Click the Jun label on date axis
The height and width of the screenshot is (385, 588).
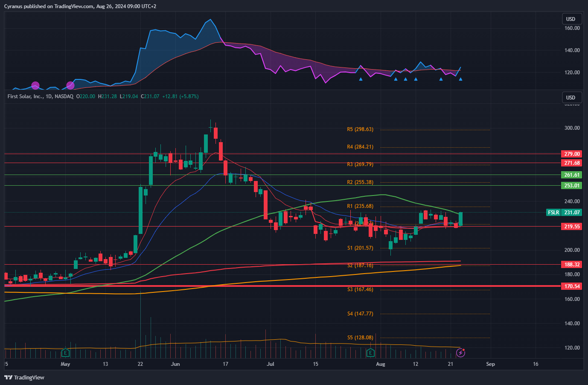(175, 364)
